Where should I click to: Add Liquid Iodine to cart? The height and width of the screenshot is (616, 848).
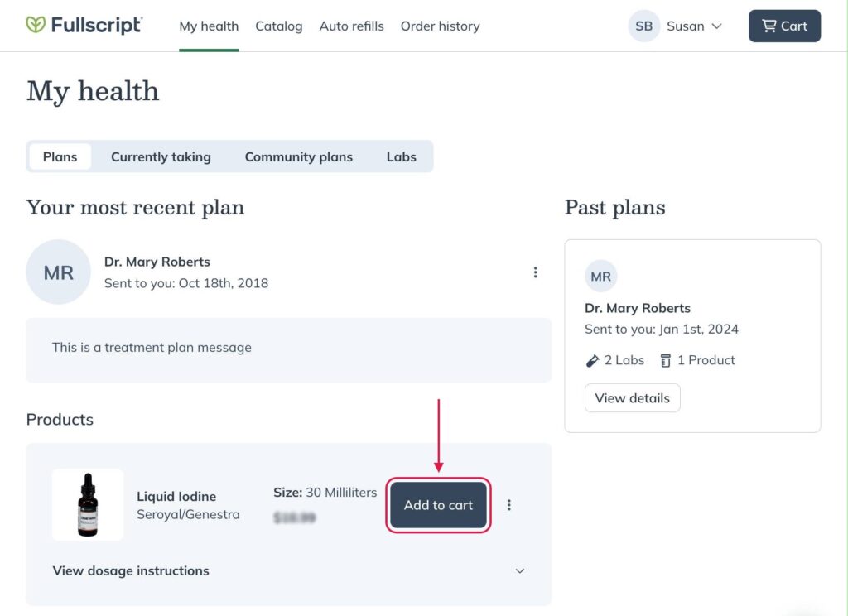click(x=437, y=504)
